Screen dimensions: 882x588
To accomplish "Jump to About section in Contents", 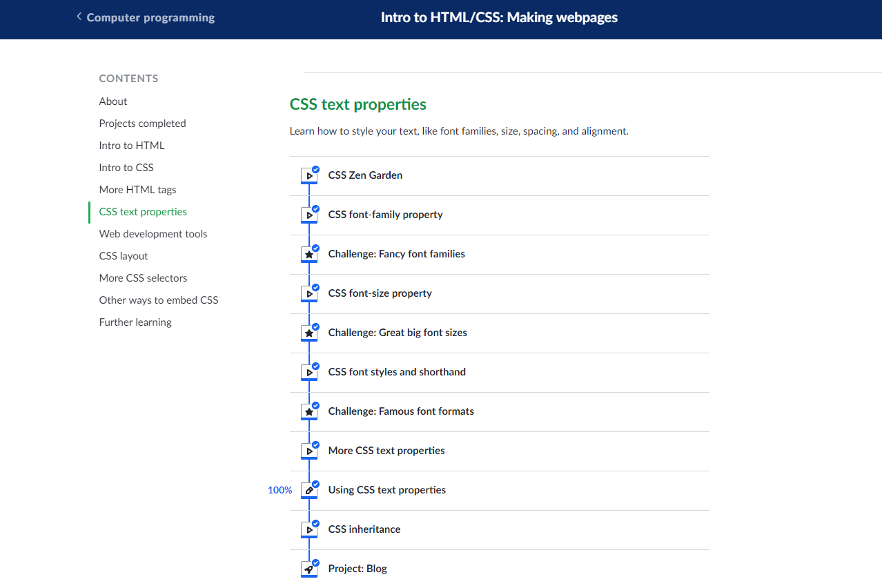I will point(113,101).
